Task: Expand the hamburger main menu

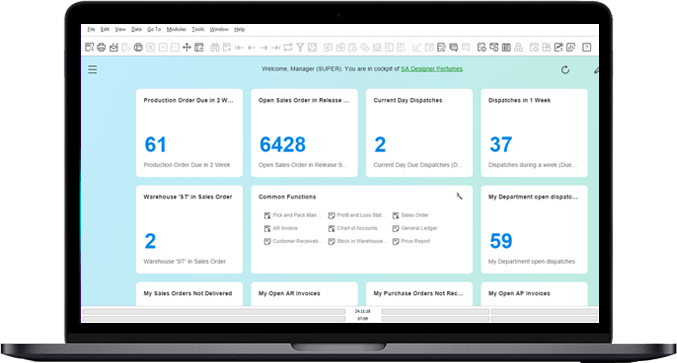Action: [92, 69]
